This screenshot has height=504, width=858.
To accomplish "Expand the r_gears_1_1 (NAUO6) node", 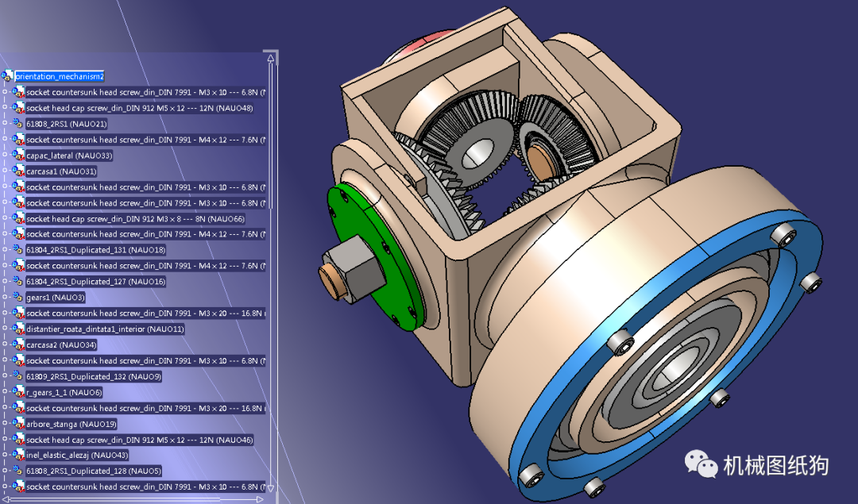I will 5,392.
